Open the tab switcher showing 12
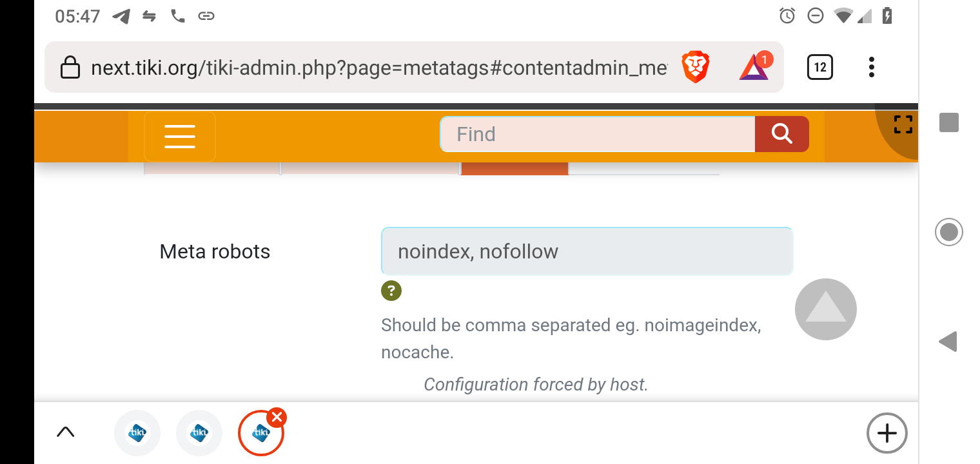 pyautogui.click(x=820, y=67)
